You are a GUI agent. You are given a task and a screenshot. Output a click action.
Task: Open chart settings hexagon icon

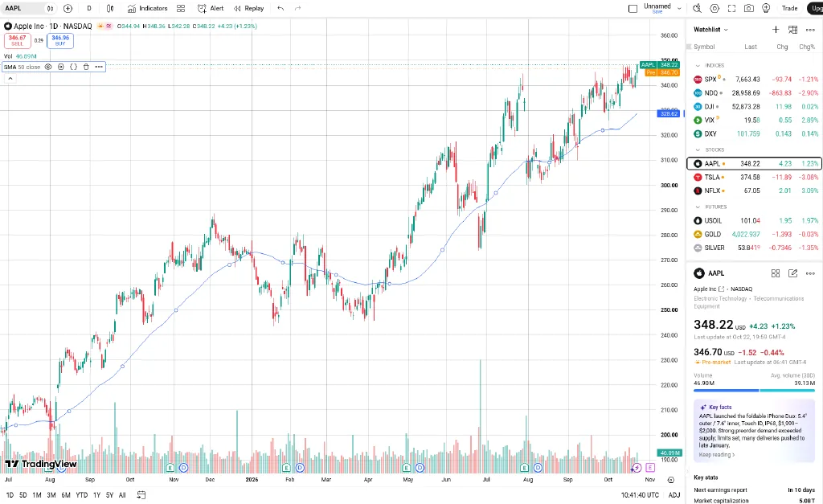point(714,8)
